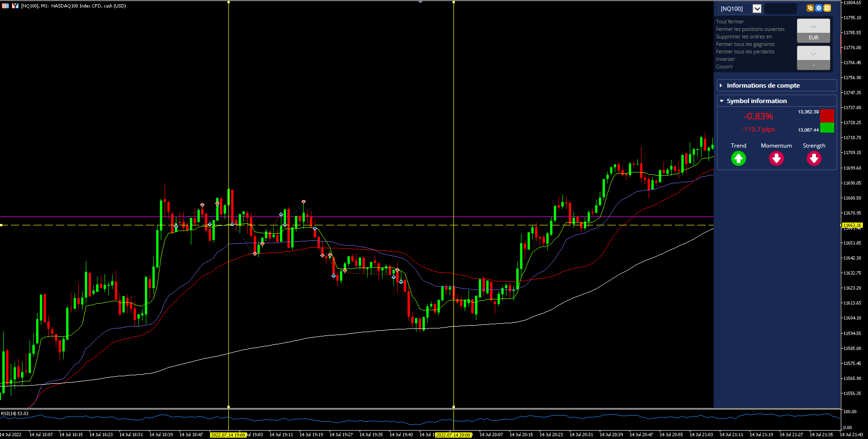Viewport: 868px width, 439px height.
Task: Click the blue settings gear icon
Action: pyautogui.click(x=819, y=8)
